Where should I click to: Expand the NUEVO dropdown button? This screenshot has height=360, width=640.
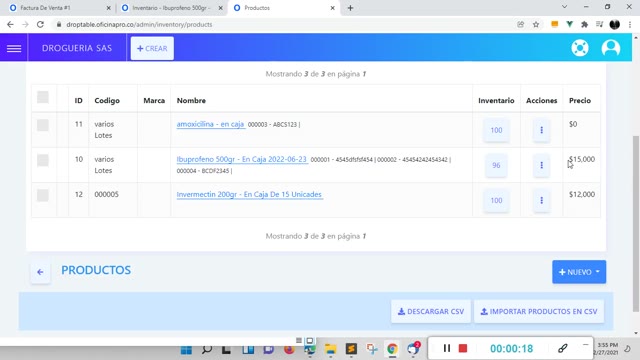[x=579, y=272]
